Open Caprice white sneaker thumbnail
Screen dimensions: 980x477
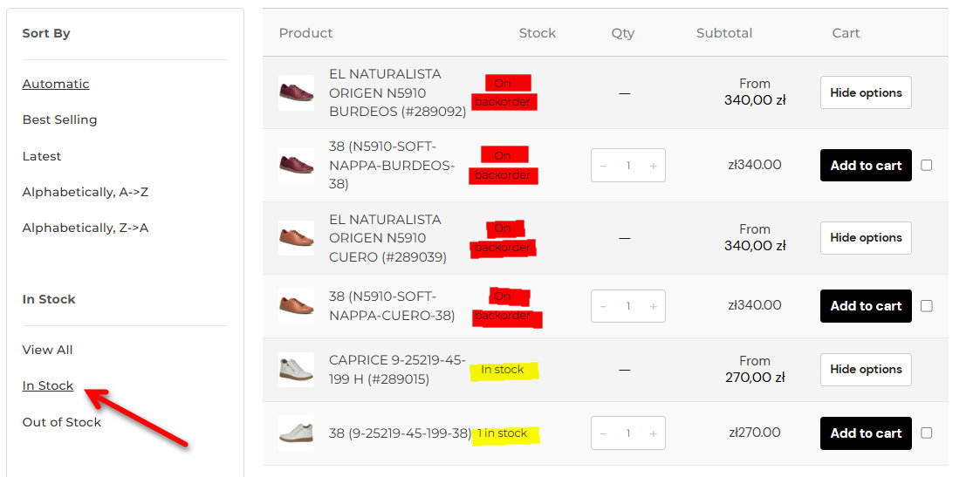[x=296, y=369]
